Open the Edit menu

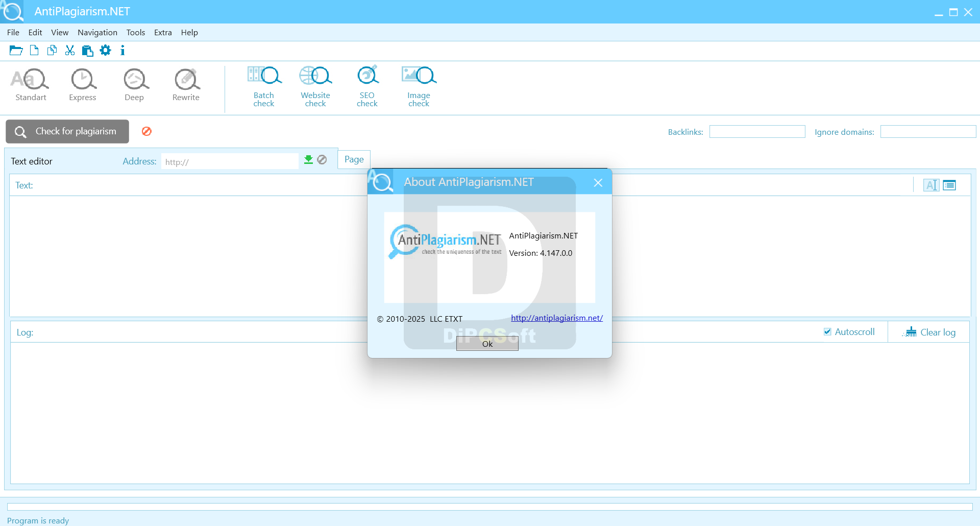[x=35, y=33]
